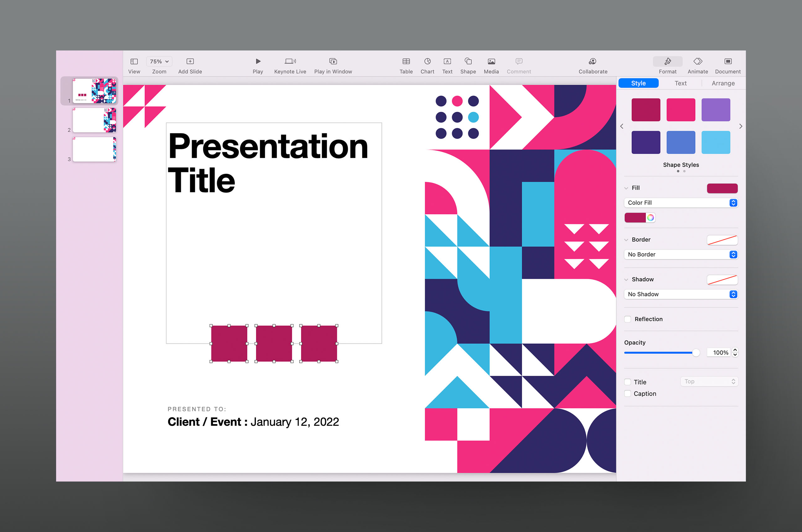802x532 pixels.
Task: Click the Chart toolbar icon
Action: (x=427, y=61)
